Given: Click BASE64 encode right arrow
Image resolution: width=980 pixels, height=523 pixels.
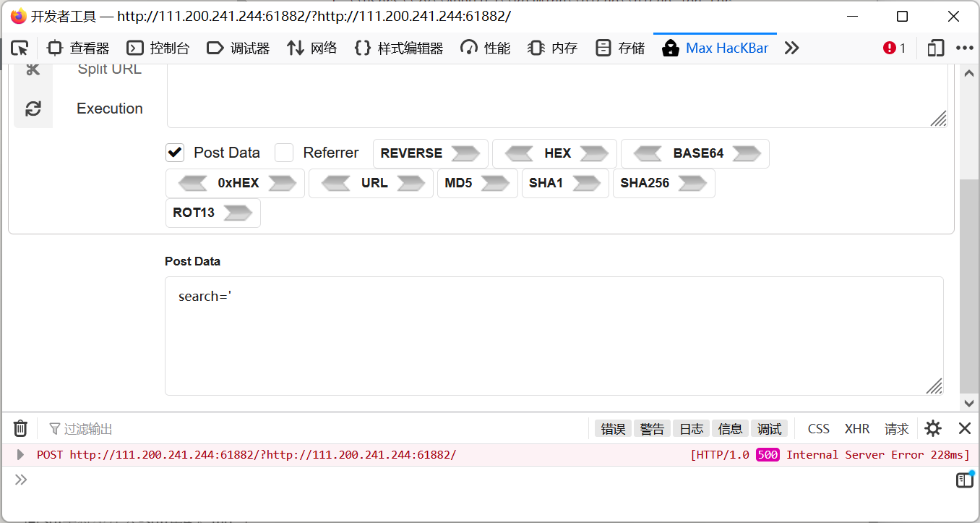Looking at the screenshot, I should click(747, 153).
